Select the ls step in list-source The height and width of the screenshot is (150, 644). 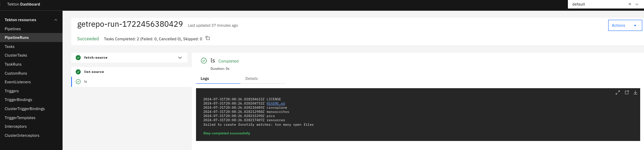coord(85,82)
